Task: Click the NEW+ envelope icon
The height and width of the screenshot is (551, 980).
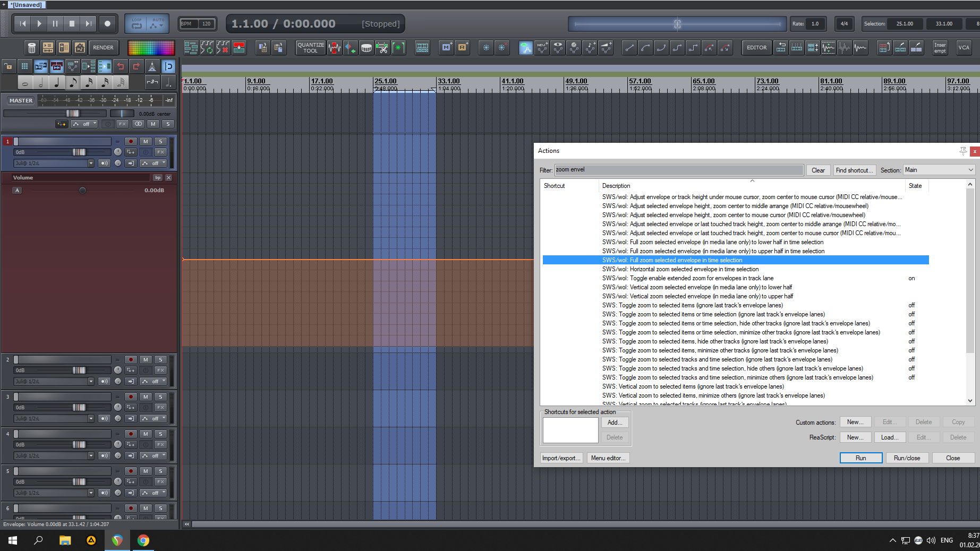Action: pyautogui.click(x=542, y=48)
